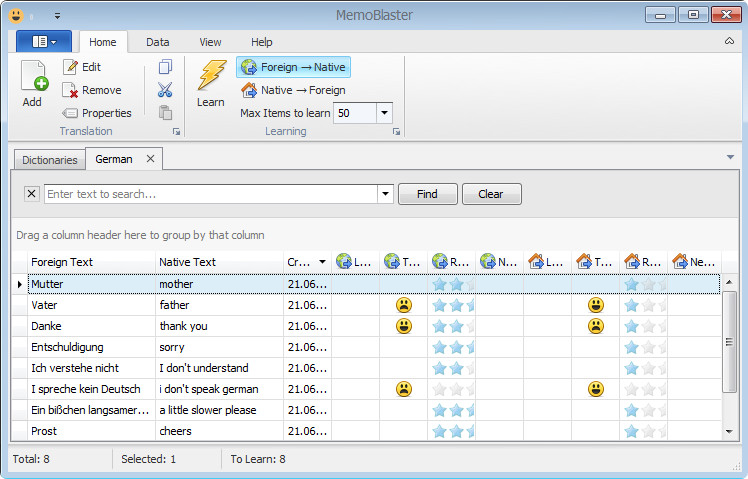Click the happy face in Vater row
The height and width of the screenshot is (479, 748).
(596, 305)
